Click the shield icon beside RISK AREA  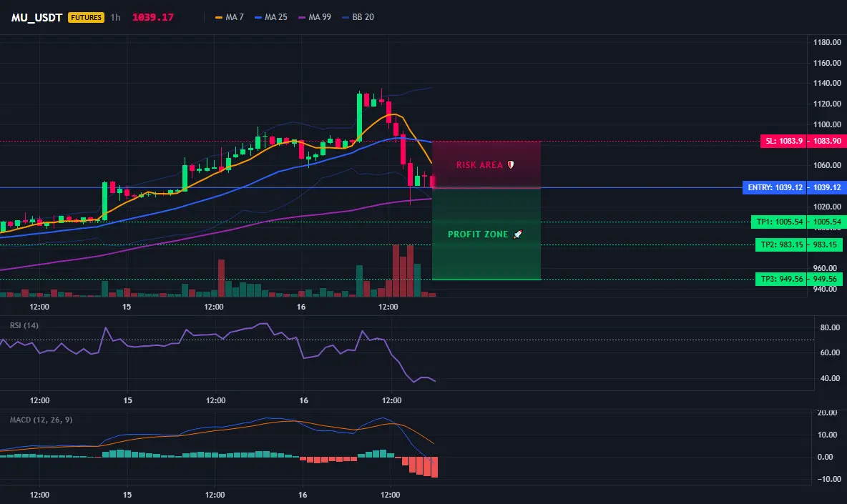tap(511, 164)
